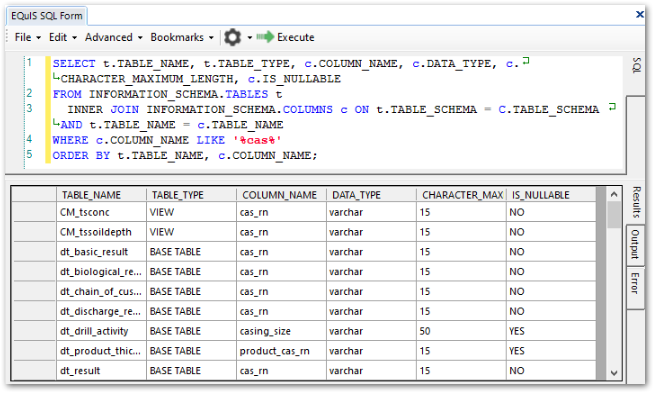
Task: Click VIEW cell in CM_tsconc row
Action: 191,212
